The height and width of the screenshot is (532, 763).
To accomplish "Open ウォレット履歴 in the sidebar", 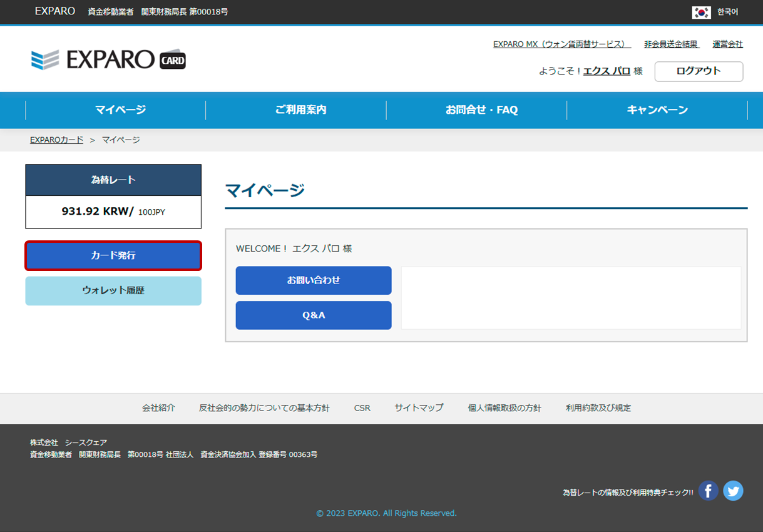I will click(x=113, y=291).
